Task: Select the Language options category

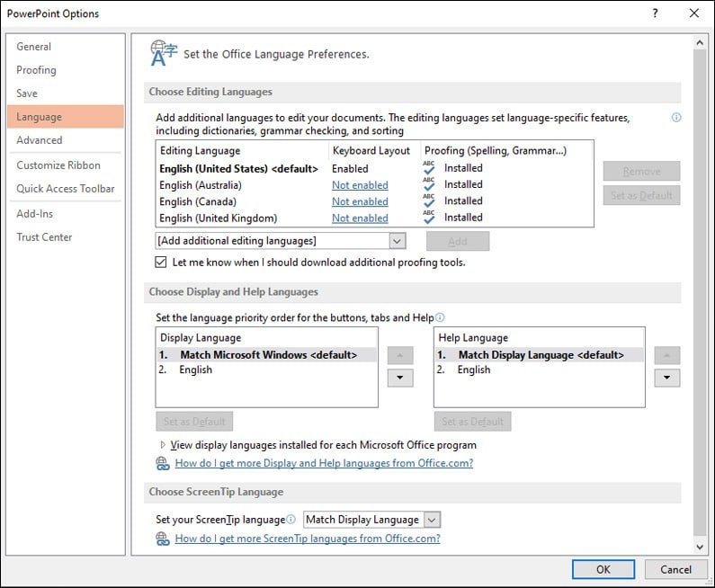Action: [66, 117]
